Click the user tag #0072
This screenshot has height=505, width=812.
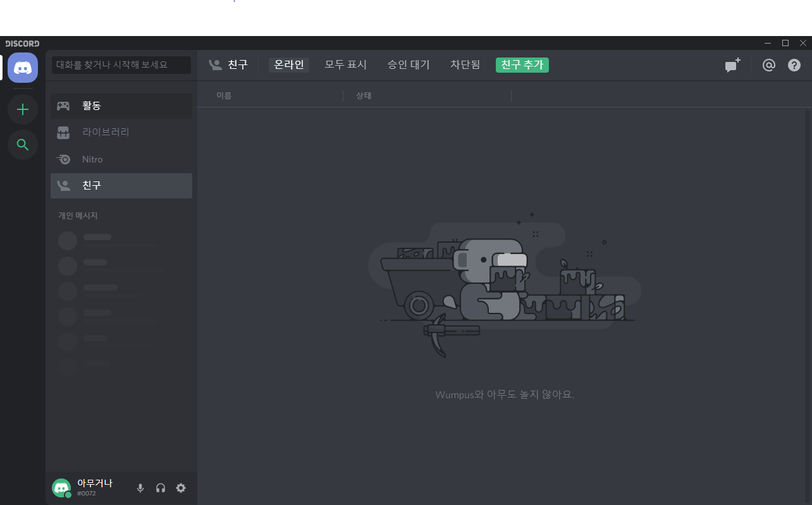pos(87,494)
